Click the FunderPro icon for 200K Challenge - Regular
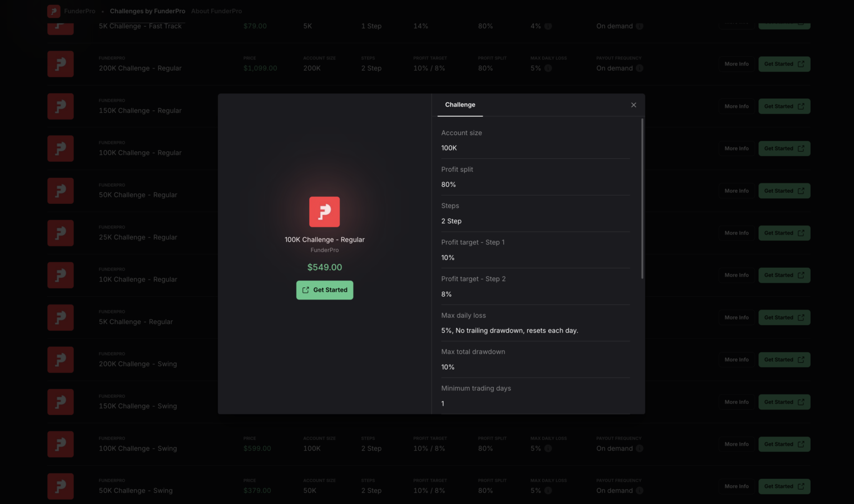The image size is (854, 504). [x=60, y=63]
